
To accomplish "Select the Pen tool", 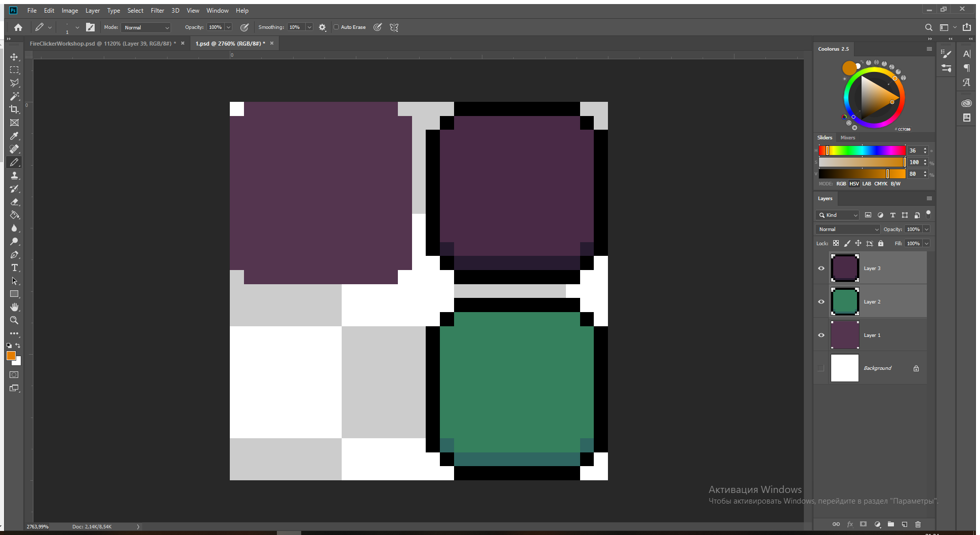I will [14, 254].
